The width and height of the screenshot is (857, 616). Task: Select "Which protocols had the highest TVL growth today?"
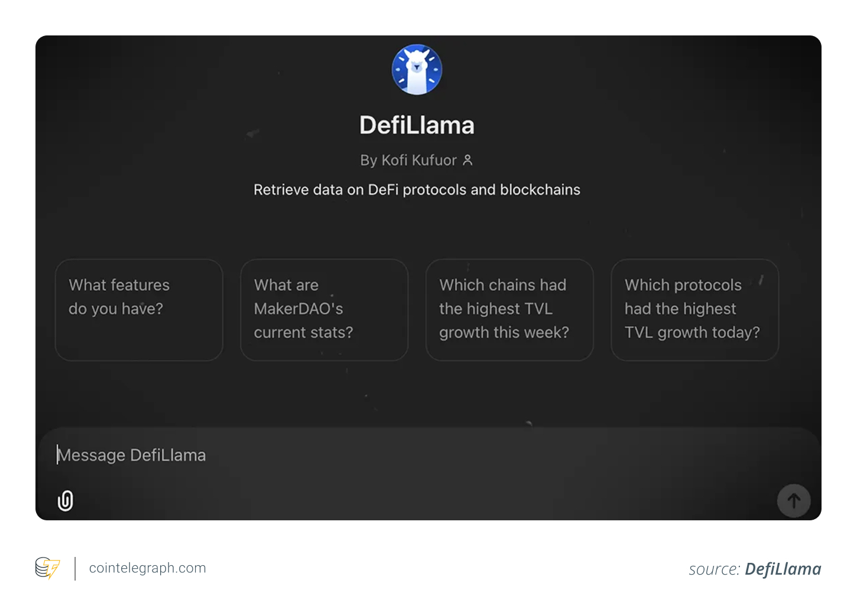[x=694, y=309]
